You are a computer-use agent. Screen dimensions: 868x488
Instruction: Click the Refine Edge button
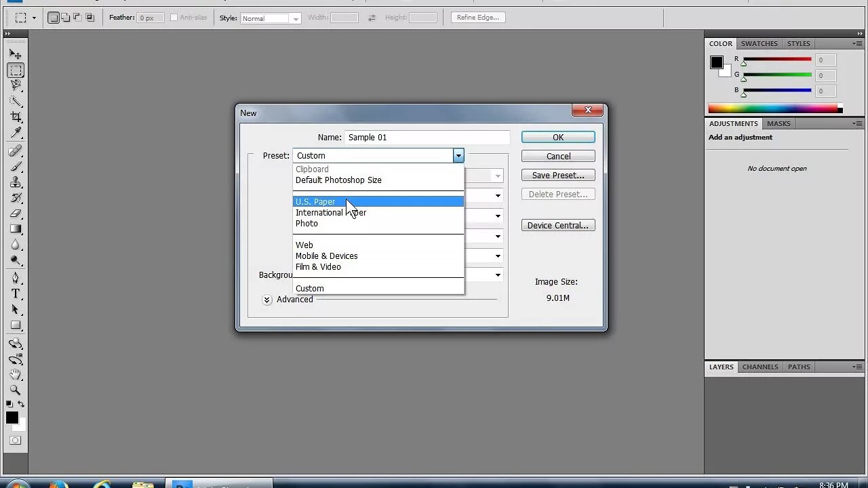[478, 18]
